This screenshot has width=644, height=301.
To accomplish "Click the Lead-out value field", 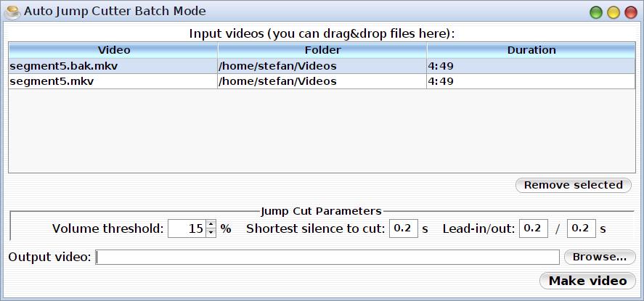I will (x=580, y=228).
